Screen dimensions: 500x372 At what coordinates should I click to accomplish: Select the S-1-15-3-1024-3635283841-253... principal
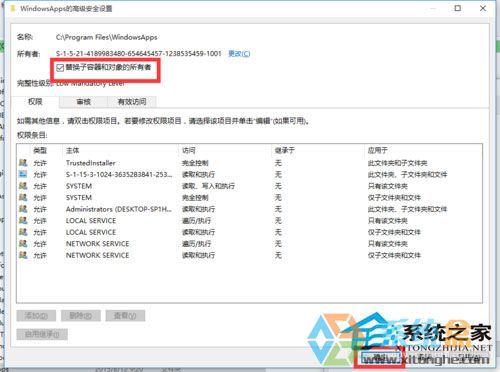click(119, 174)
